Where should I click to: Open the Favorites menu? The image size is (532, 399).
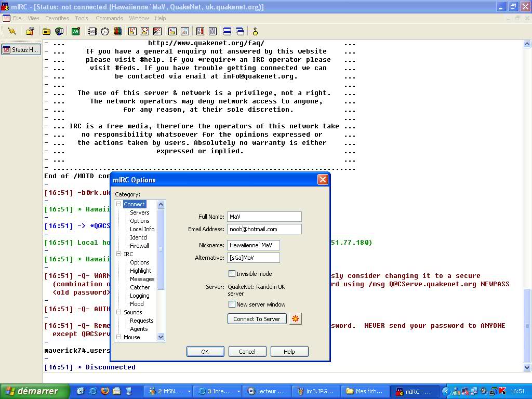(x=57, y=18)
